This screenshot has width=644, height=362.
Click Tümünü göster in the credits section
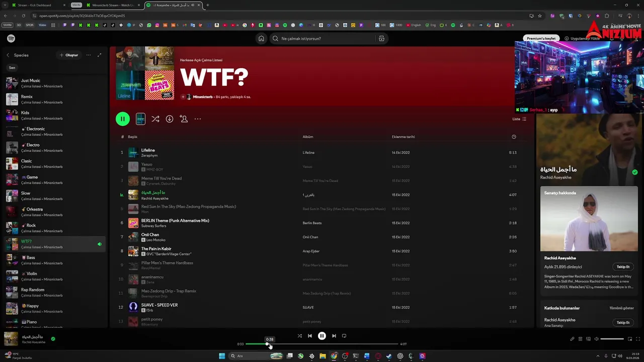pos(621,308)
